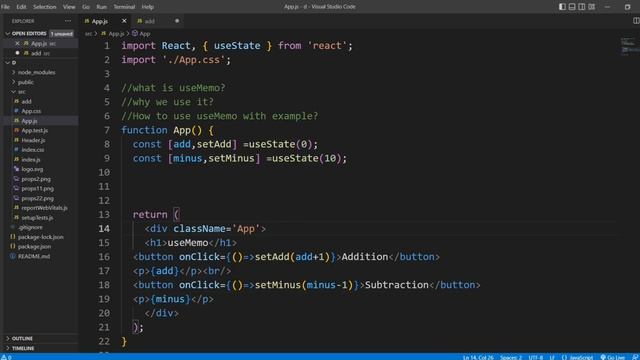
Task: Click errors and warnings status icon
Action: 7,357
